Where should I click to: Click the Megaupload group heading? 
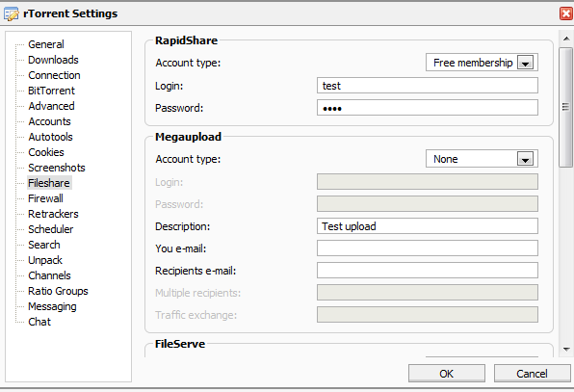click(x=188, y=137)
